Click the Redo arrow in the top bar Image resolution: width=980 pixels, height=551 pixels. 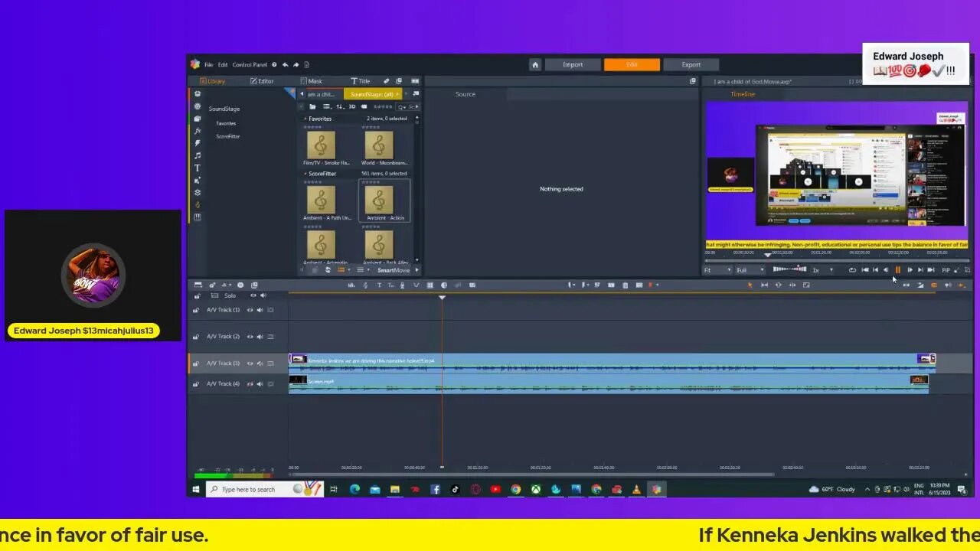296,65
